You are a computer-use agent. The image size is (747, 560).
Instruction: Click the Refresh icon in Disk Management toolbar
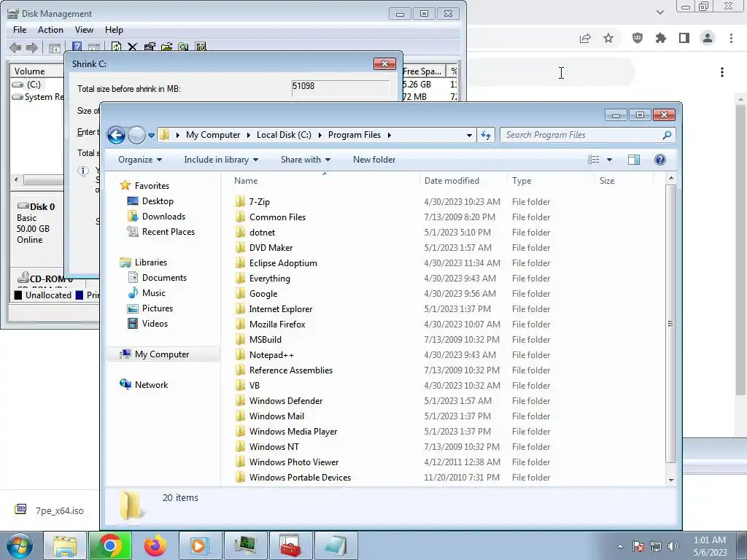(116, 47)
